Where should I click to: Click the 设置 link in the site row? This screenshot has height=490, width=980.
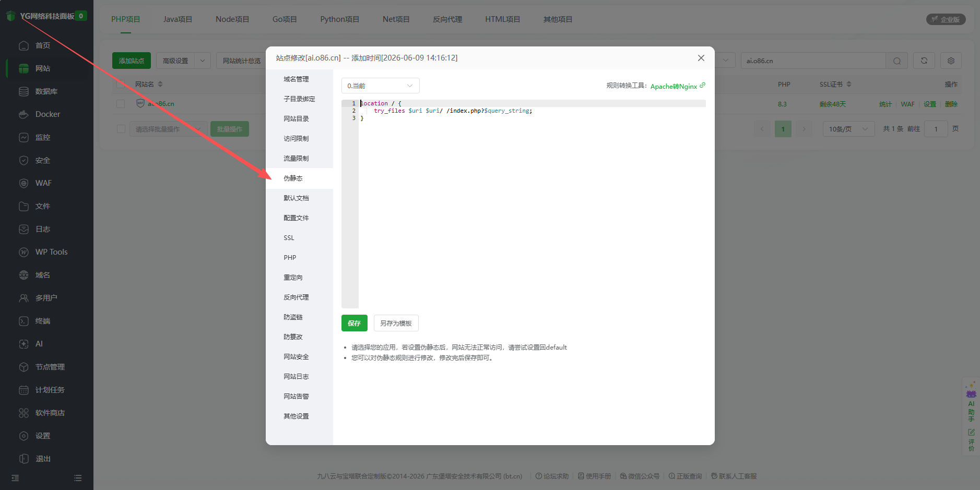tap(930, 104)
